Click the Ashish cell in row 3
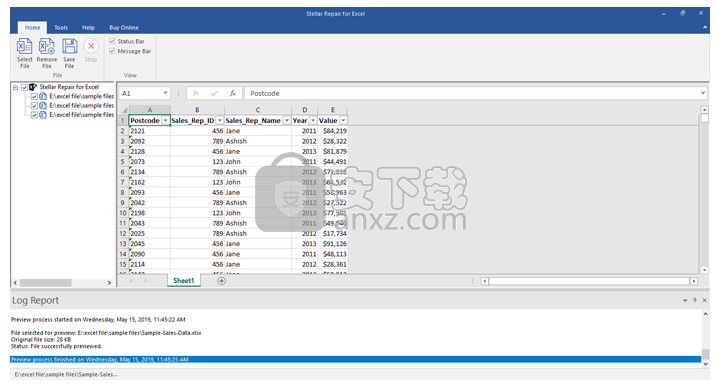The image size is (726, 387). (x=258, y=141)
